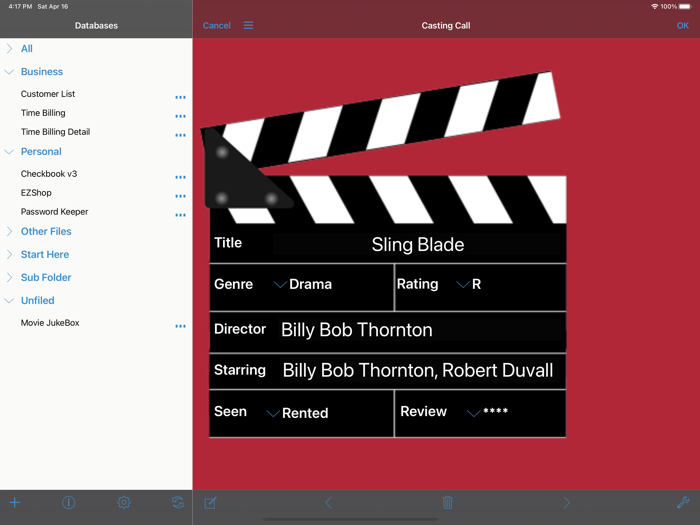
Task: Collapse the Business folder
Action: coord(9,71)
